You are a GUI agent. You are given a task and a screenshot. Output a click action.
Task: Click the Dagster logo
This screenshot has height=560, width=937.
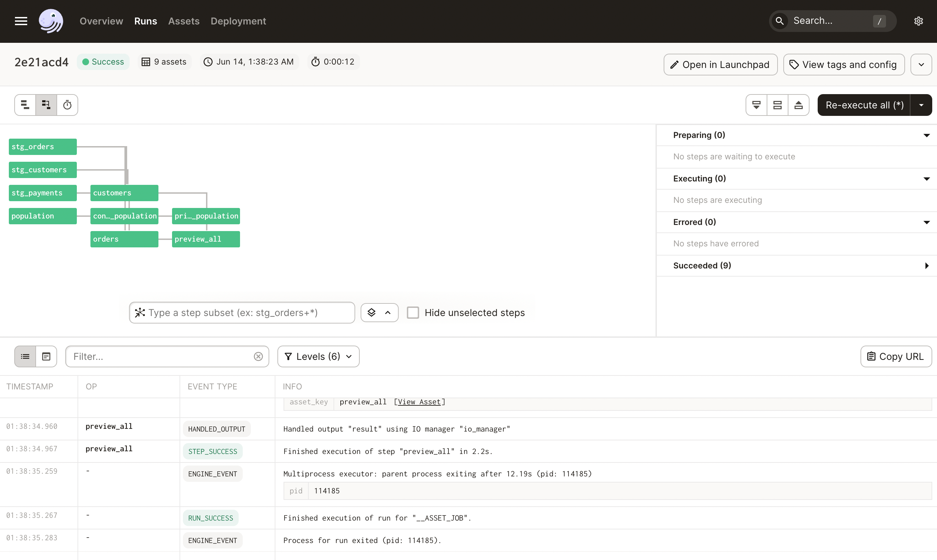(x=51, y=21)
